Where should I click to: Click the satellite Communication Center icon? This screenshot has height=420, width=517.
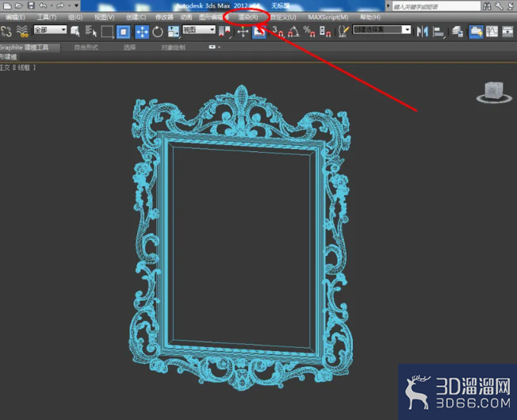pos(511,6)
